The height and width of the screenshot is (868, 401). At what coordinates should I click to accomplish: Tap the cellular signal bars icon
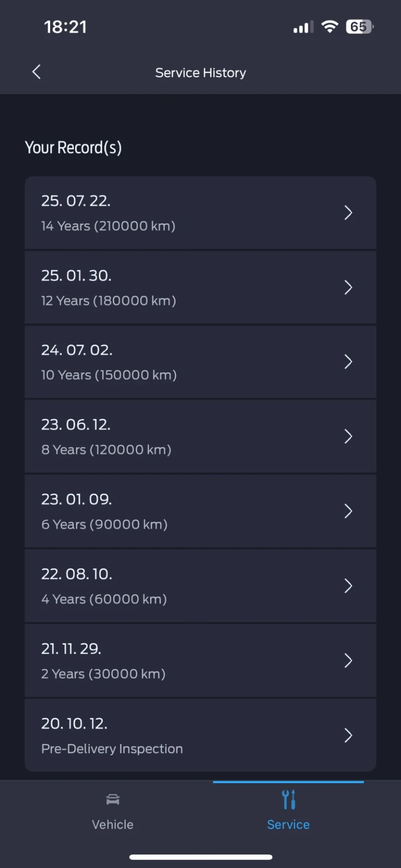coord(303,27)
